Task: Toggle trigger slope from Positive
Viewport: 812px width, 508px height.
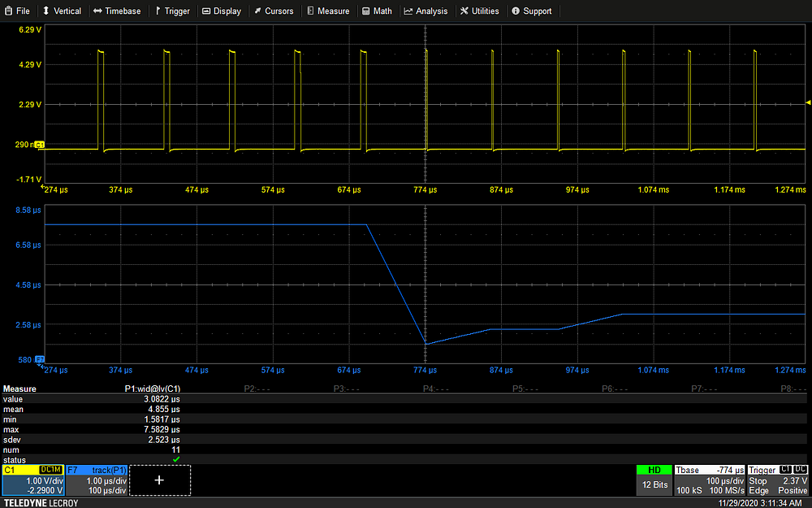Action: coord(792,490)
